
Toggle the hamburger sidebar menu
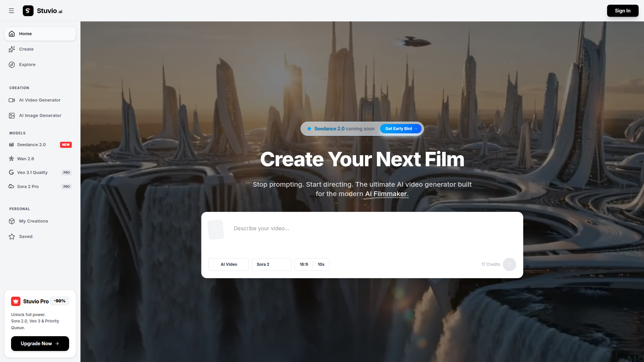pyautogui.click(x=11, y=11)
